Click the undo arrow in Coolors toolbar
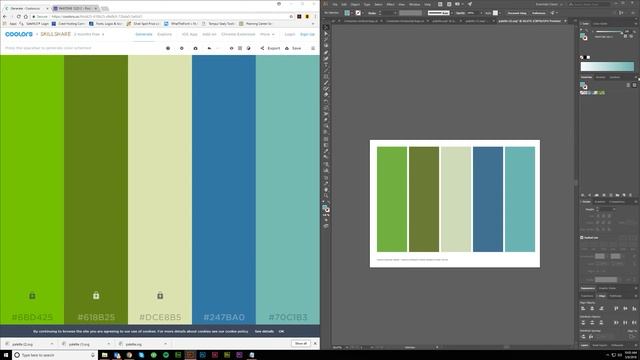Screen dimensions: 640x360 [209, 48]
